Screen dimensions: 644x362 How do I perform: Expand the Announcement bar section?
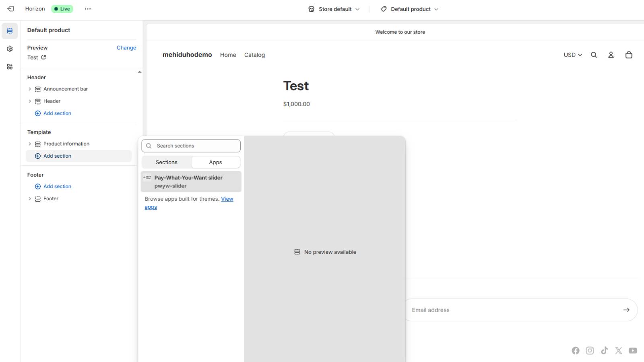30,89
